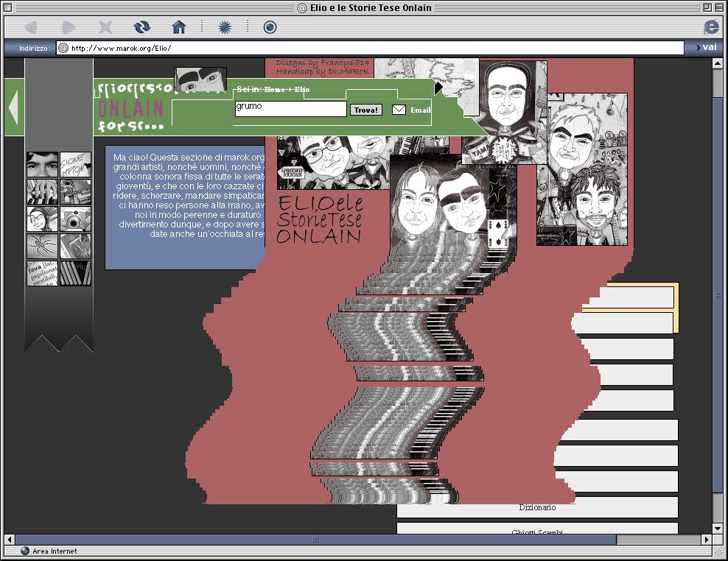Open the handwritten 'SIONE' note thumbnail
The width and height of the screenshot is (728, 561).
(x=75, y=165)
